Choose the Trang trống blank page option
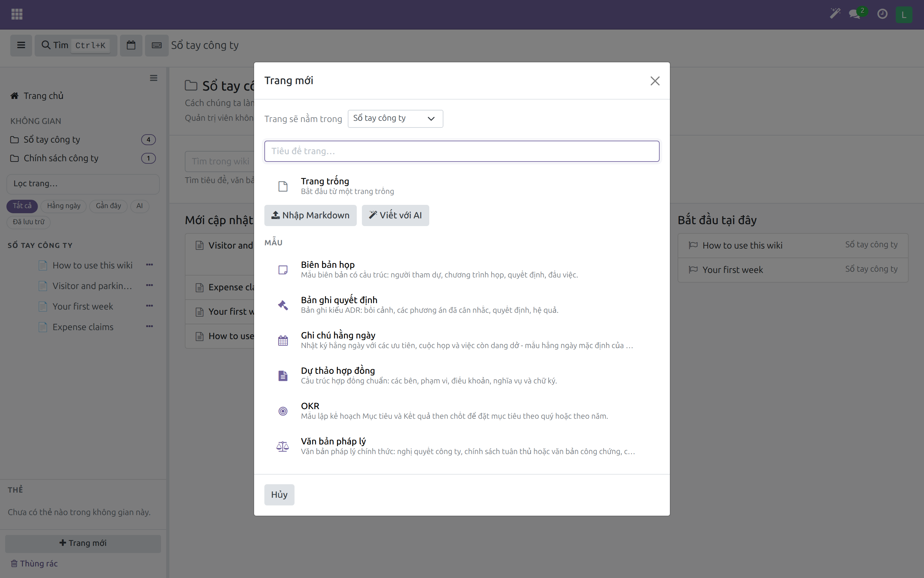924x578 pixels. coord(462,186)
